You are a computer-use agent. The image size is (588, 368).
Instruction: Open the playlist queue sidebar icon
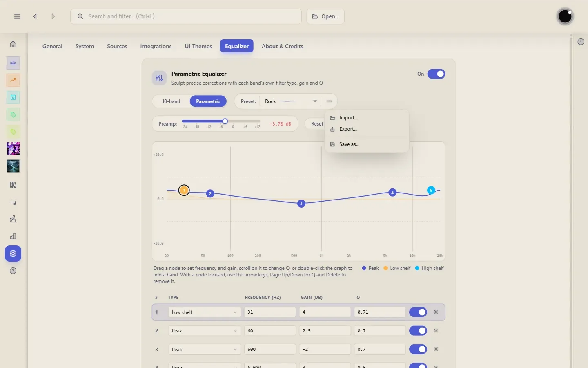click(x=13, y=202)
